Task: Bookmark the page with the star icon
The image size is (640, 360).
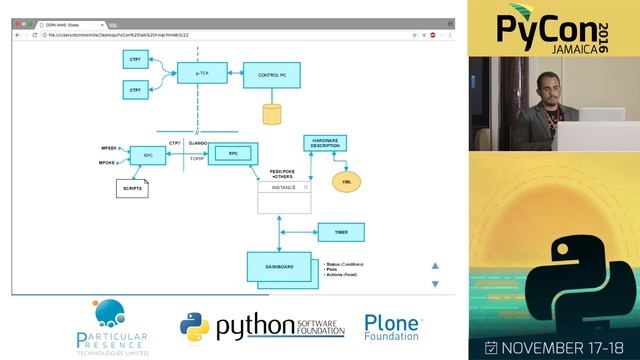Action: point(414,35)
